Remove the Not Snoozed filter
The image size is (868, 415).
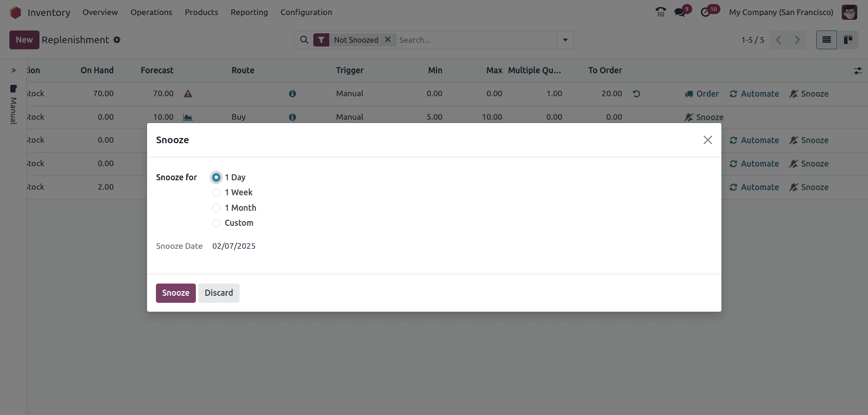[388, 39]
